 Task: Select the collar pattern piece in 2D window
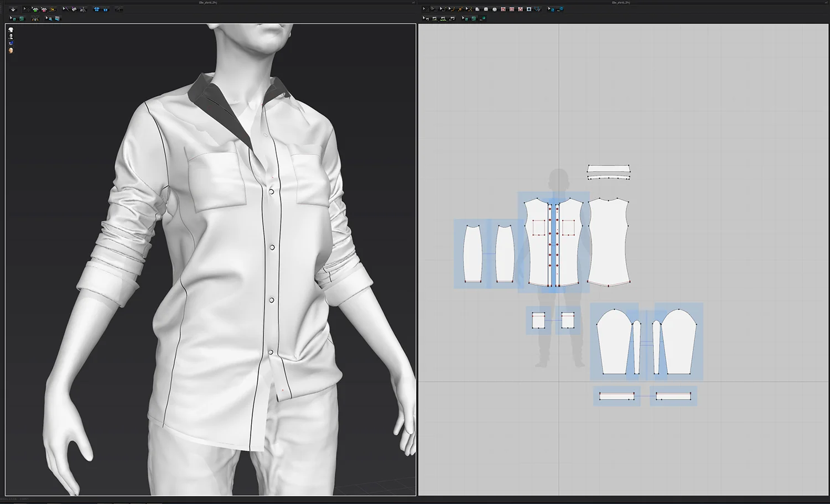(x=609, y=168)
